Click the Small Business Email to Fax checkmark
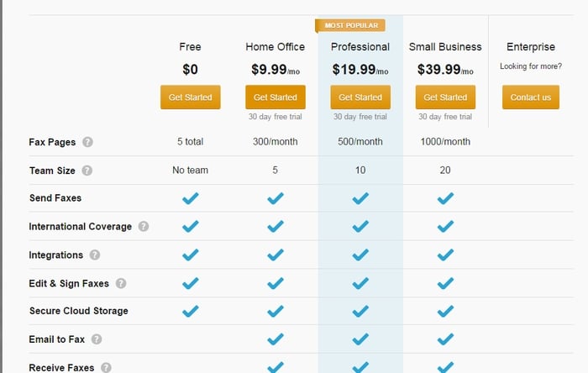The image size is (588, 373). tap(445, 339)
